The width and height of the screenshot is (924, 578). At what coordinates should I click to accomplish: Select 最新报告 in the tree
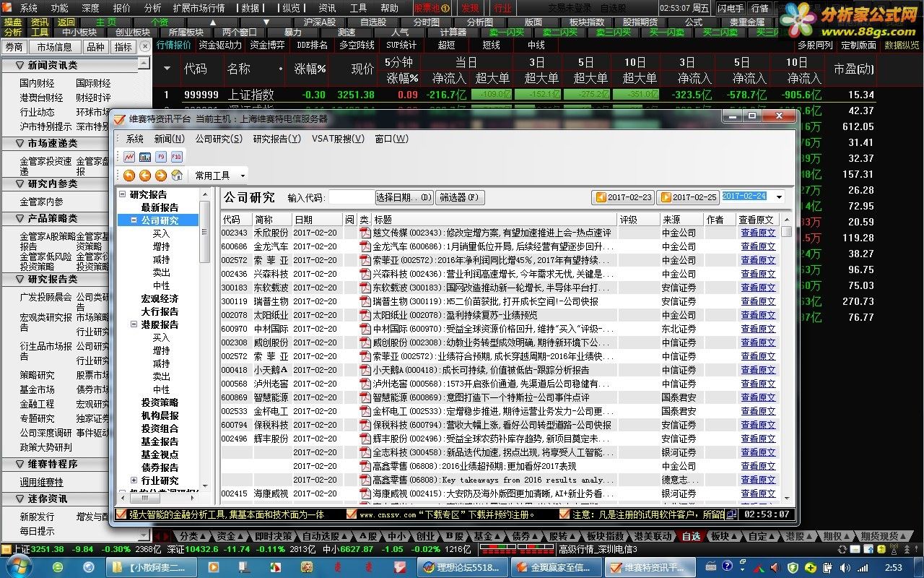(x=160, y=207)
